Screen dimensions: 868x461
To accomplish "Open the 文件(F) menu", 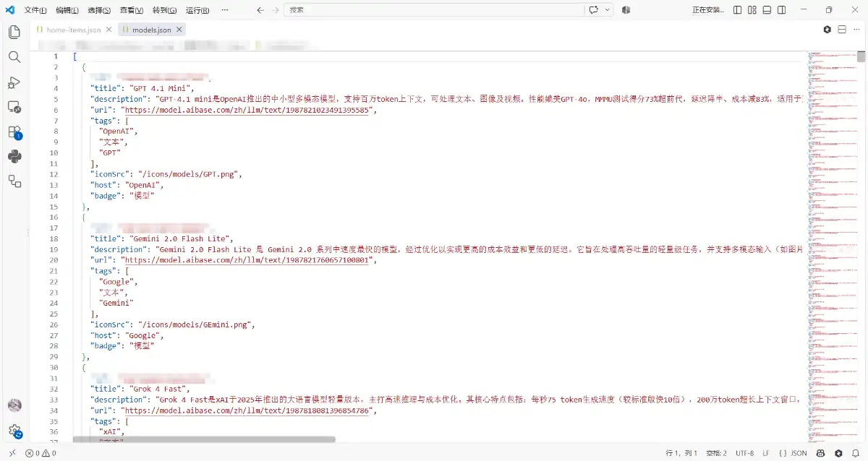I will 35,10.
